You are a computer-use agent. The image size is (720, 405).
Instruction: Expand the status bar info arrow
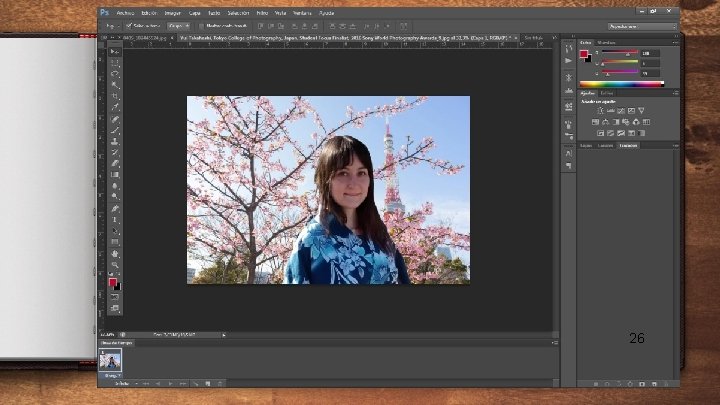[224, 335]
